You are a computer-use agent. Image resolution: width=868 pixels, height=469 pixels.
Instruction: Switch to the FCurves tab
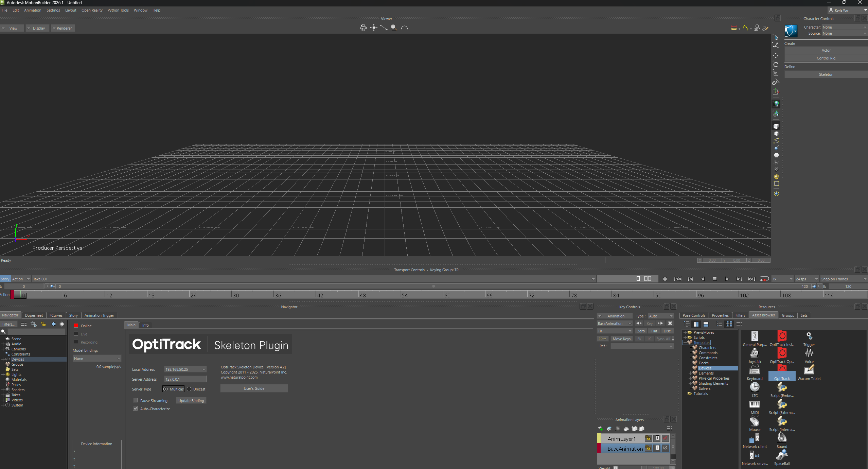point(56,315)
